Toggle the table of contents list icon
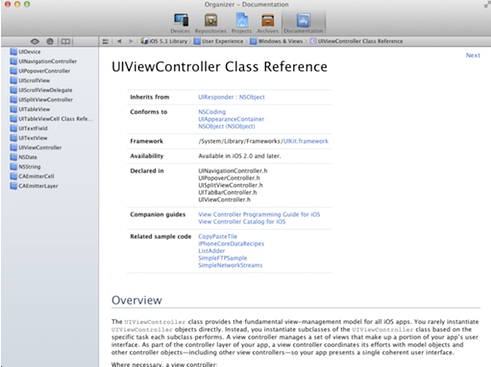 tap(105, 41)
